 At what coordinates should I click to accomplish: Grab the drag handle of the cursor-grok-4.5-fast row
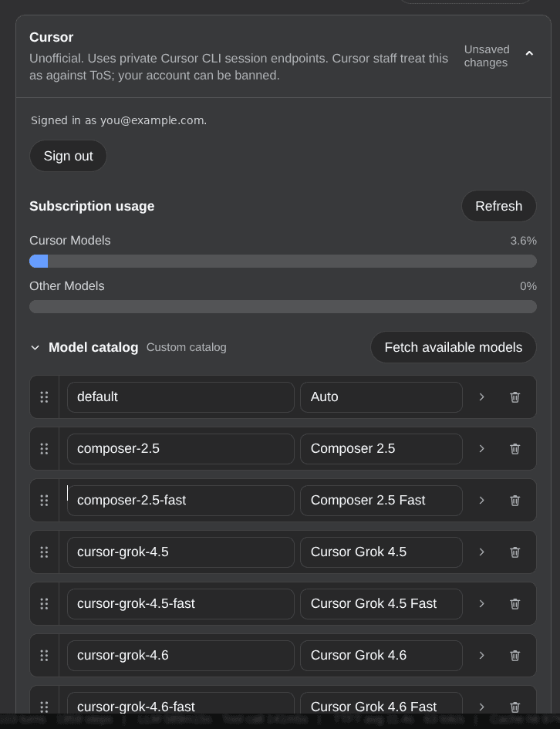(x=44, y=603)
